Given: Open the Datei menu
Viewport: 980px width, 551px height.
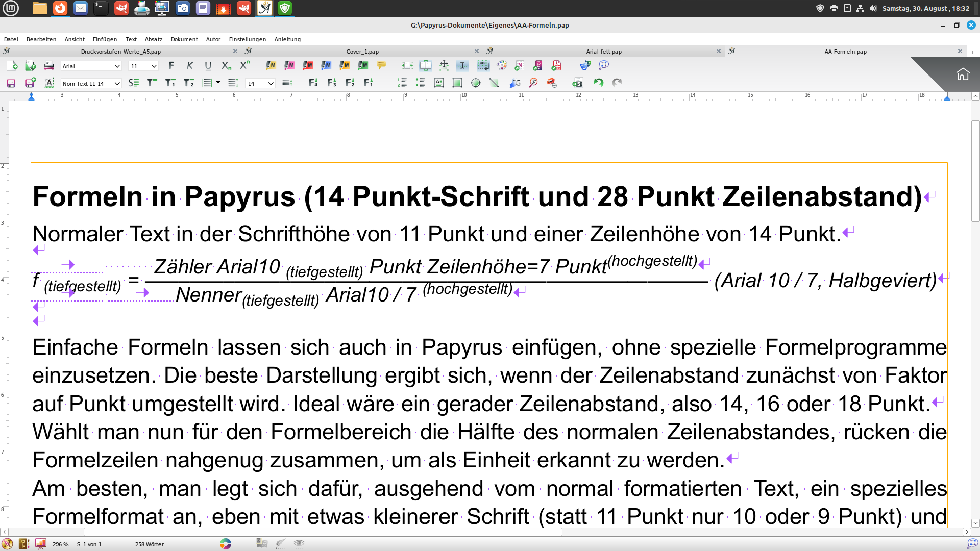Looking at the screenshot, I should 11,39.
